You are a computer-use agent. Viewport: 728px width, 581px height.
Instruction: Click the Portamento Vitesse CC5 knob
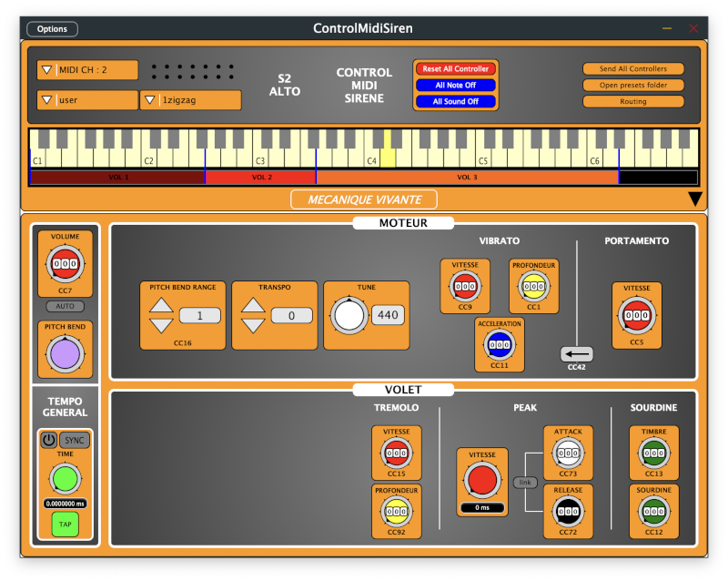[x=636, y=317]
